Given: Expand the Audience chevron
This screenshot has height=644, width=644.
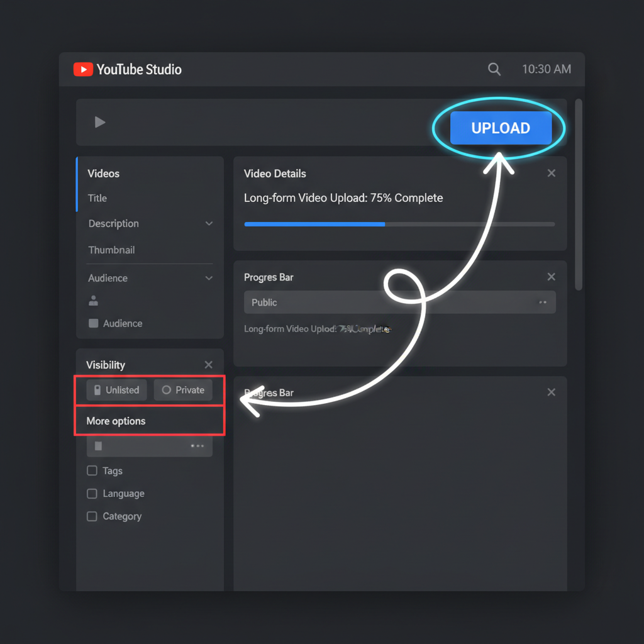Looking at the screenshot, I should pos(209,278).
